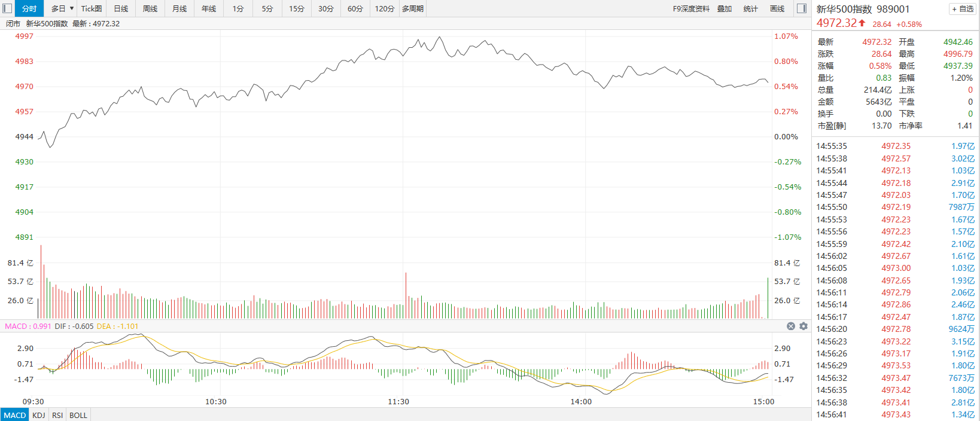Select the 60分 interval
The height and width of the screenshot is (421, 980).
click(x=355, y=8)
